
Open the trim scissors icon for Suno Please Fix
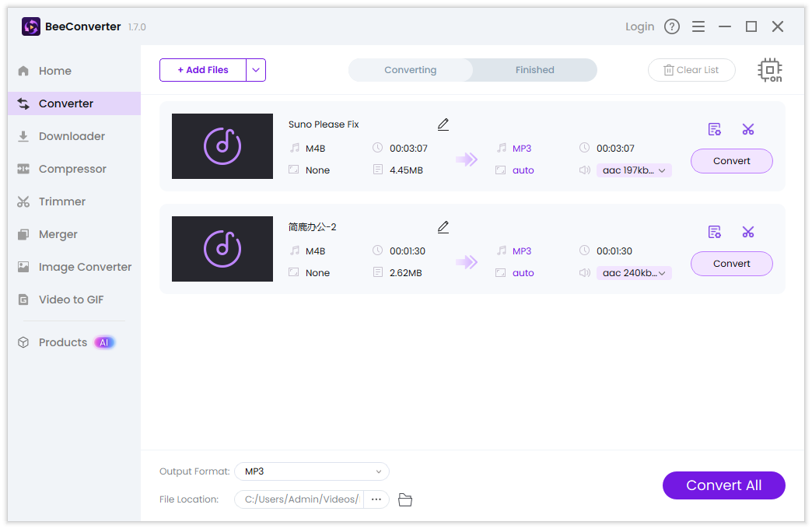click(748, 129)
